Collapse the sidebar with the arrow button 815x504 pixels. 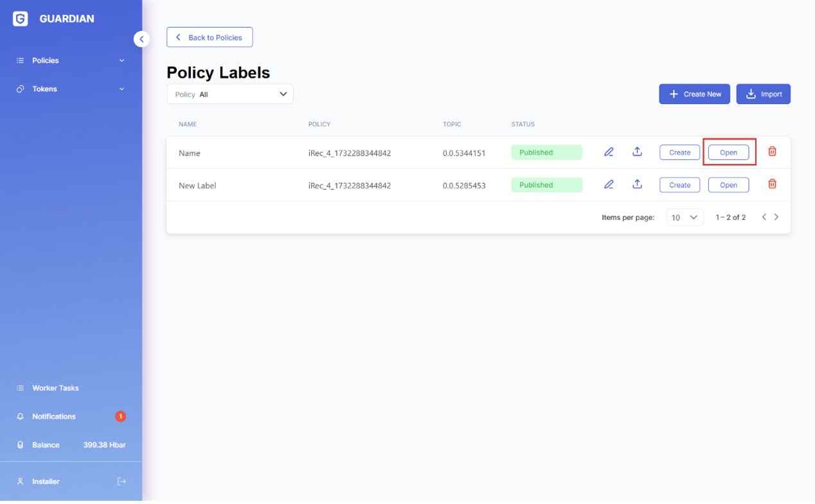tap(141, 39)
